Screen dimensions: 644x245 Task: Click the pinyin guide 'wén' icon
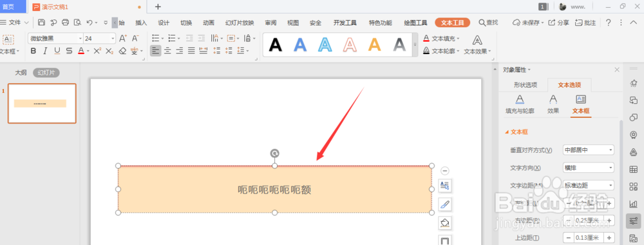click(x=135, y=51)
